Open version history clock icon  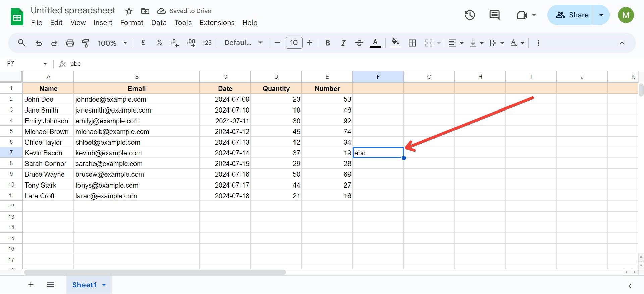coord(470,15)
